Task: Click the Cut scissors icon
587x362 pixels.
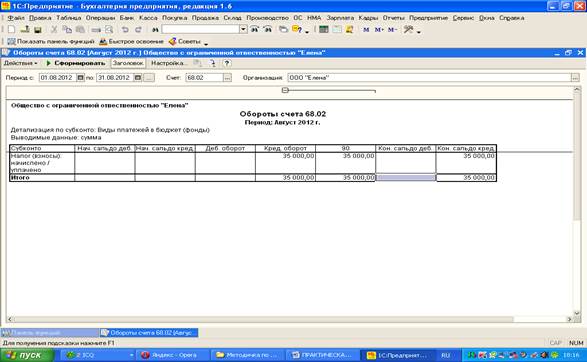Action: click(54, 30)
